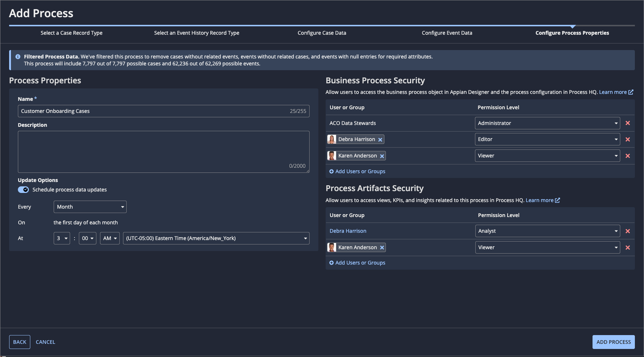Viewport: 644px width, 357px height.
Task: Click ACO Data Stewards group name
Action: point(353,123)
